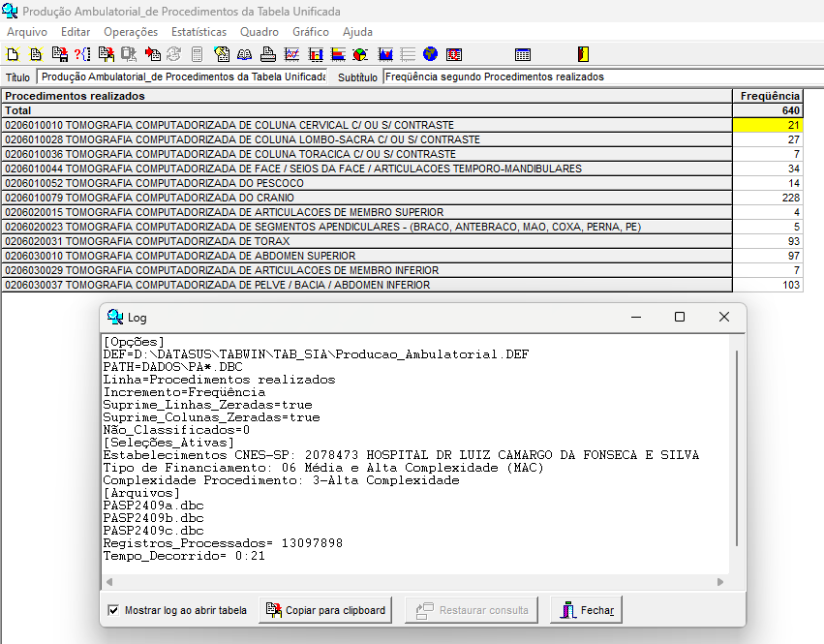Select row TOMOGRAFIA DE ABDOMEN SUPERIOR
Screen dimensions: 824x644
[367, 256]
